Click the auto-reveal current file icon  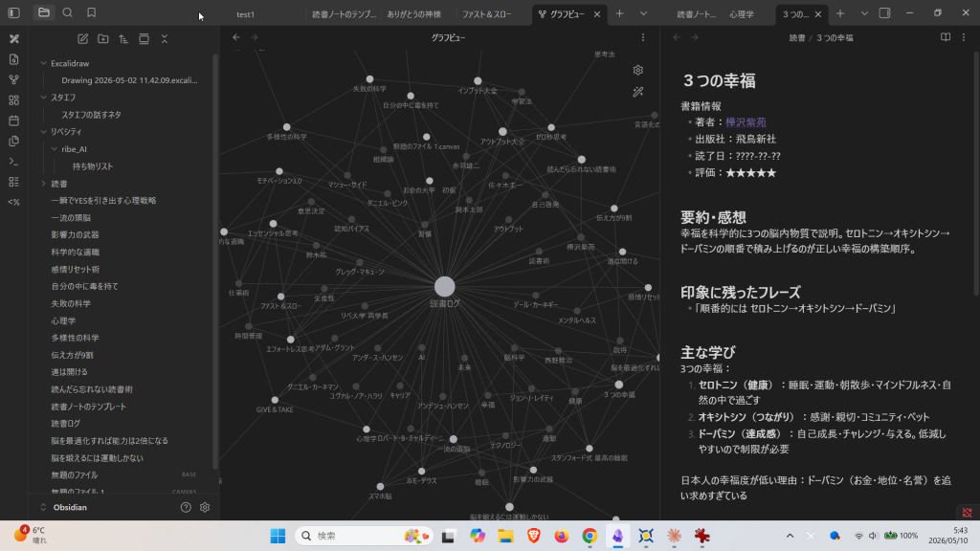pyautogui.click(x=144, y=38)
